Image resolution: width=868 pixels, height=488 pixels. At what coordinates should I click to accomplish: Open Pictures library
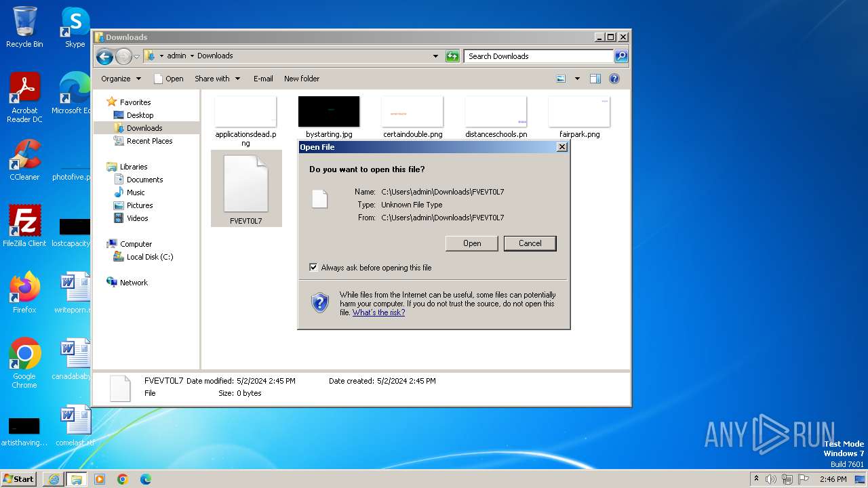tap(140, 205)
